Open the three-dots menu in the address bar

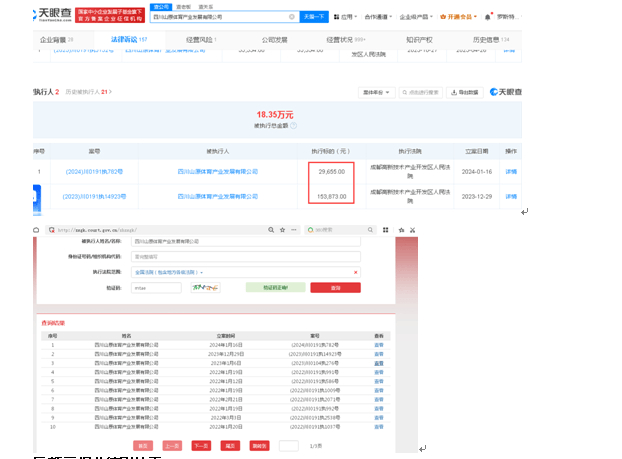tap(294, 230)
